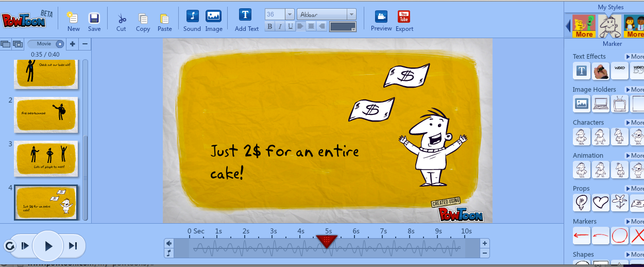Expand More Image Holders
Viewport: 644px width, 267px height.
point(635,90)
